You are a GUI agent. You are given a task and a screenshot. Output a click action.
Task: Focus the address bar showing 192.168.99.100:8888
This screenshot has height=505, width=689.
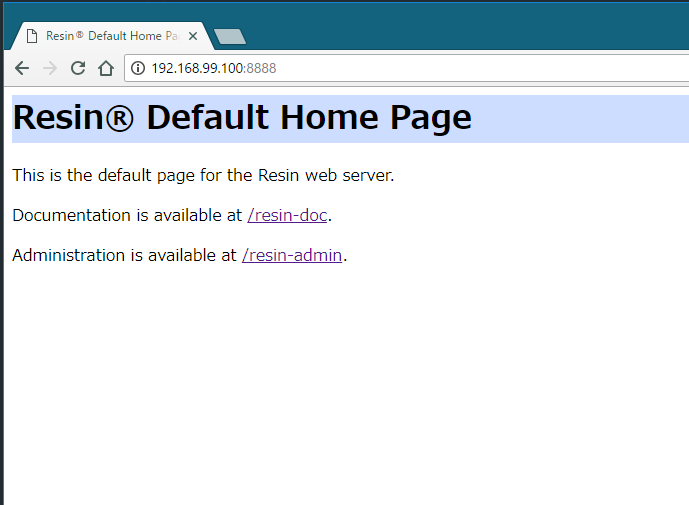(406, 68)
